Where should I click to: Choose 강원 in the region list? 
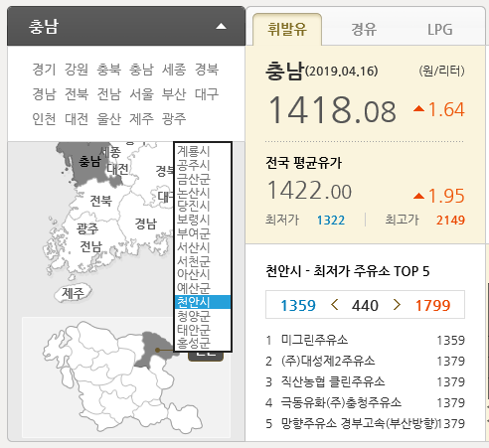click(77, 70)
